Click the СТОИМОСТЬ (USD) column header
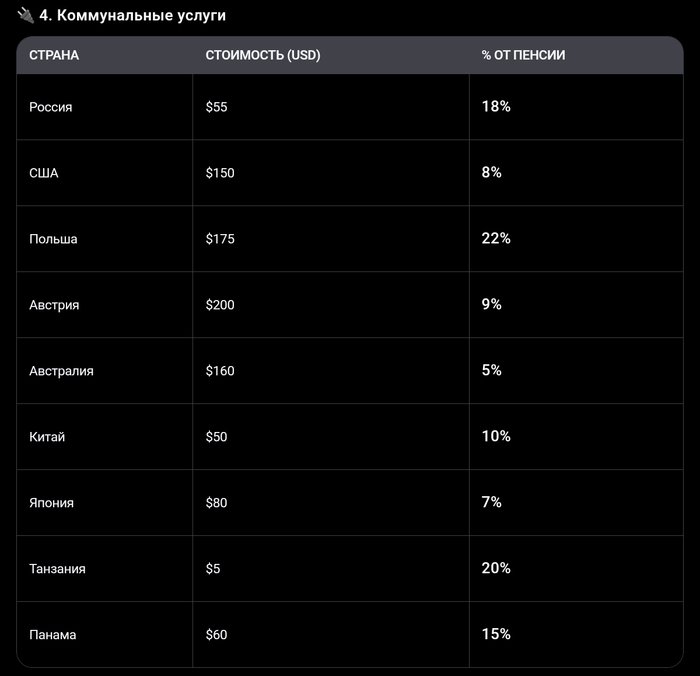The height and width of the screenshot is (676, 700). (263, 55)
